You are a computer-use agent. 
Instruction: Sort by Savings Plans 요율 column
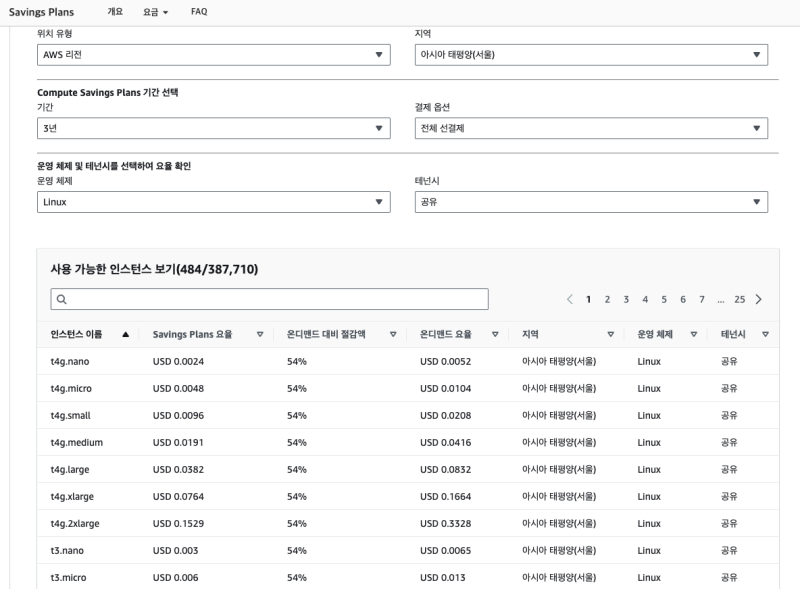[x=260, y=334]
